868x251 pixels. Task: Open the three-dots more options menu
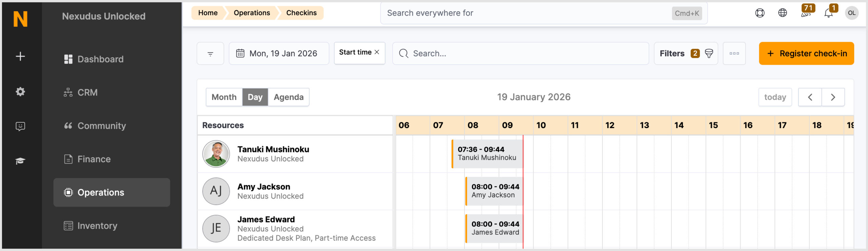click(x=734, y=54)
